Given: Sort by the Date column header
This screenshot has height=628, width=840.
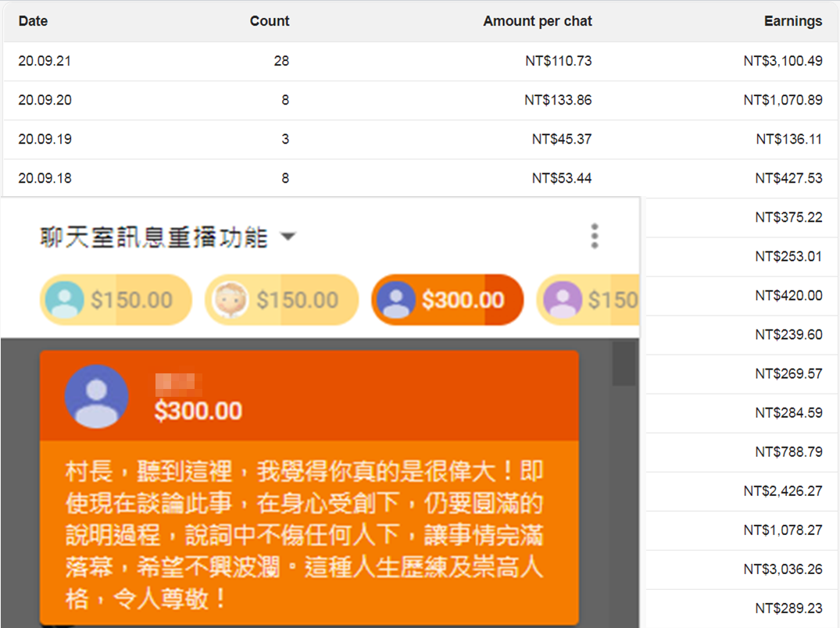Looking at the screenshot, I should pyautogui.click(x=34, y=21).
